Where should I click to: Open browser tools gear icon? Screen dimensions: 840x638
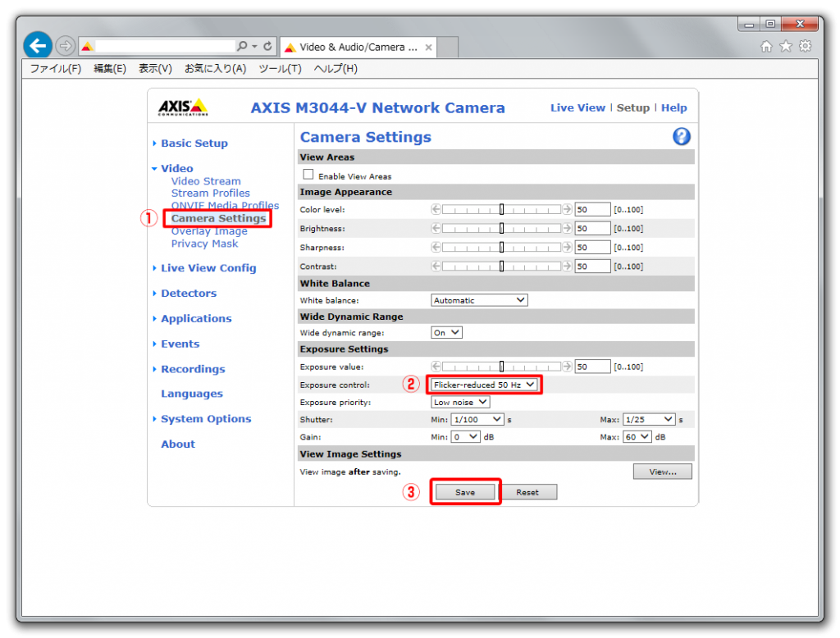pyautogui.click(x=806, y=46)
